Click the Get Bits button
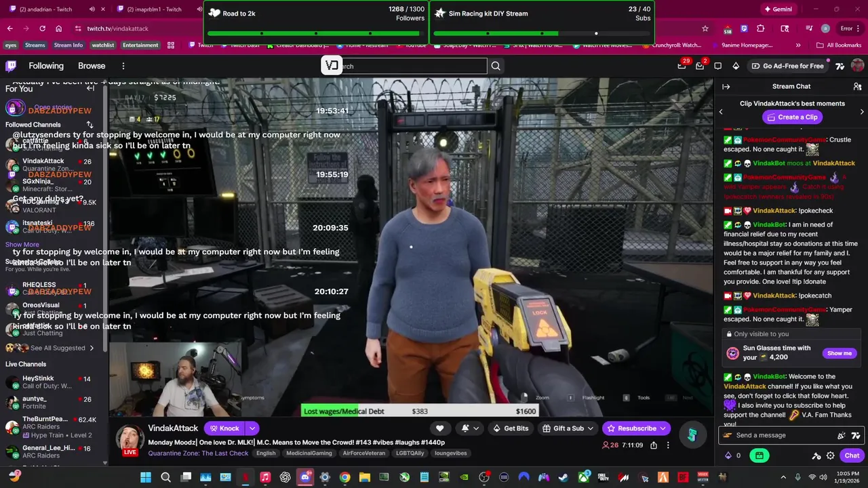Viewport: 868px width, 488px height. click(511, 428)
